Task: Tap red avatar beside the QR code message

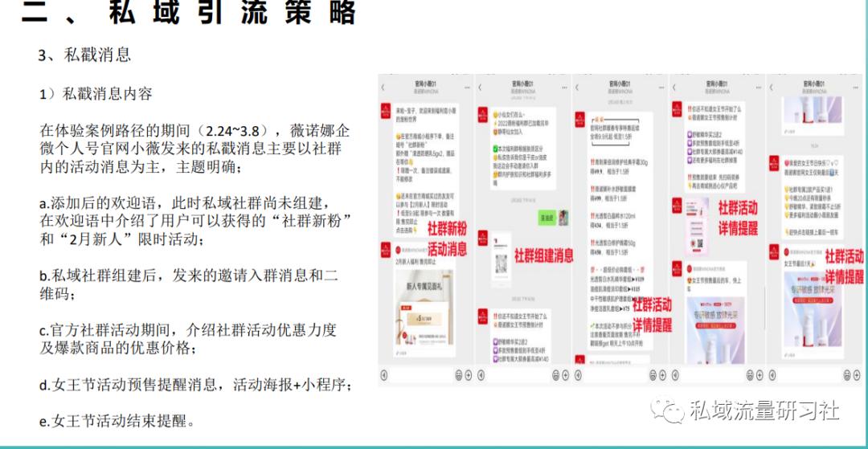Action: click(483, 239)
